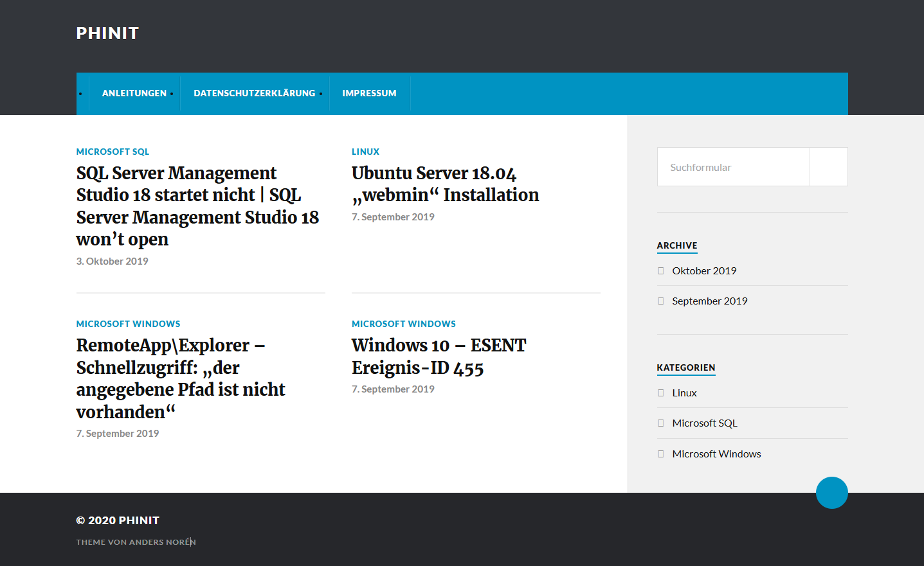The height and width of the screenshot is (566, 924).
Task: Go to the Impressum page
Action: click(369, 93)
